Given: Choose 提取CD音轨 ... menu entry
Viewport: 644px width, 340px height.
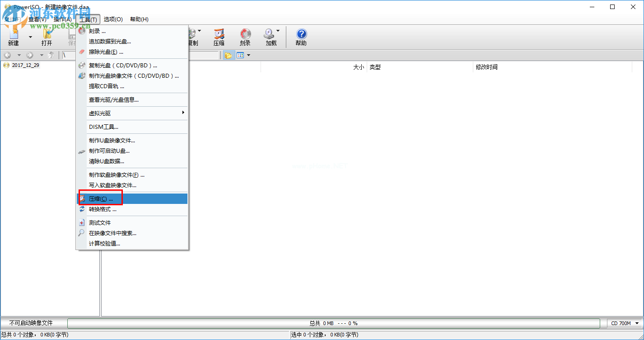Looking at the screenshot, I should (132, 86).
